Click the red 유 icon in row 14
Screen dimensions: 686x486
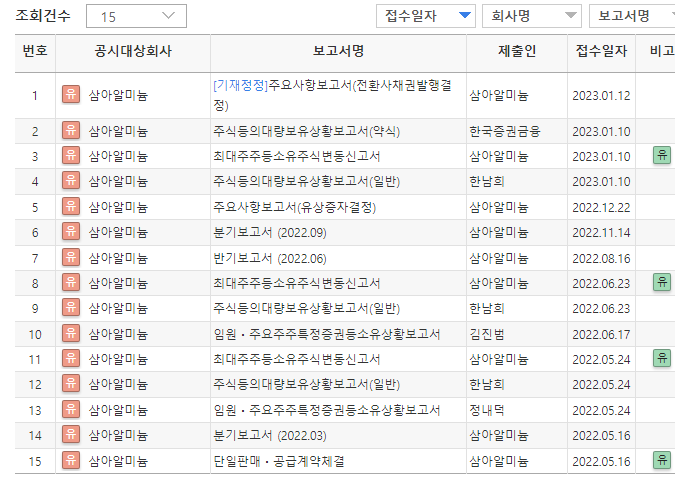point(71,435)
